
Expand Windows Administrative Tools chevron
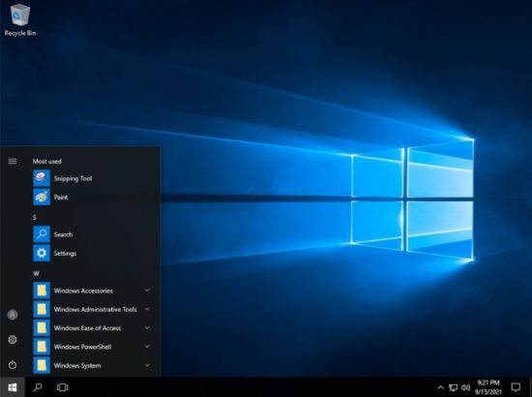[x=147, y=309]
